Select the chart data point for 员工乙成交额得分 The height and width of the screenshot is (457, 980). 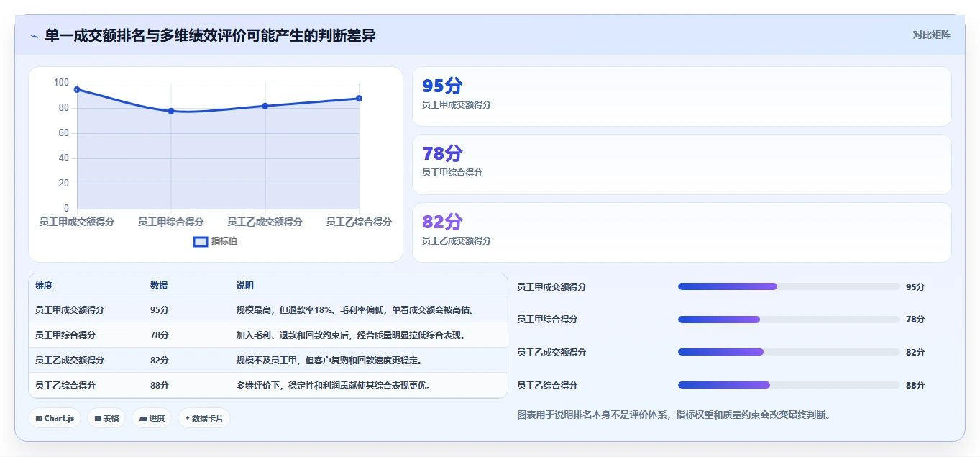click(265, 106)
